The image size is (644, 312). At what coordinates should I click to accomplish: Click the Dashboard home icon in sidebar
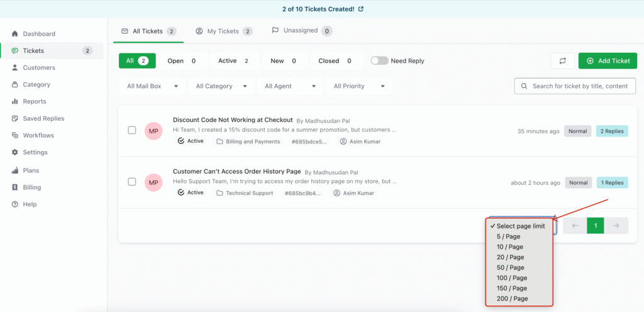click(x=14, y=34)
